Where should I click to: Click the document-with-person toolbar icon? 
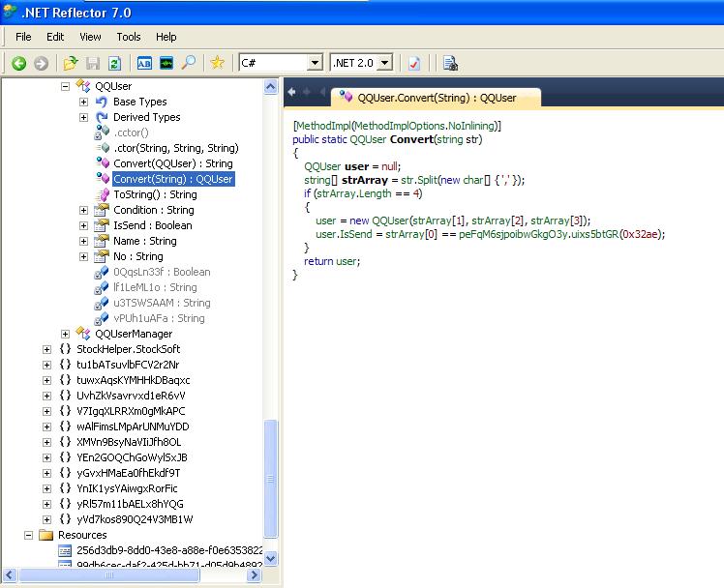pyautogui.click(x=450, y=63)
